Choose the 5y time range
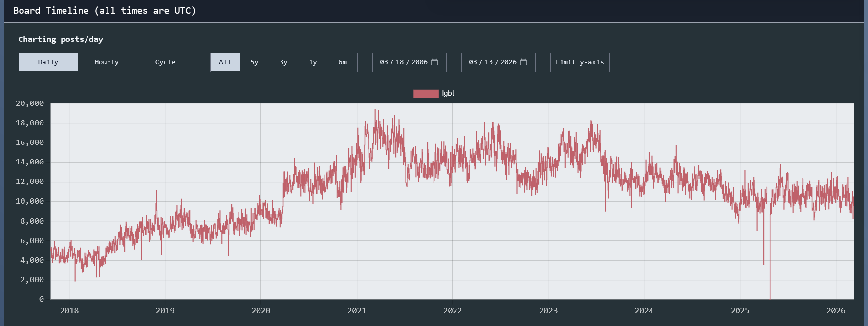868x326 pixels. [x=254, y=62]
